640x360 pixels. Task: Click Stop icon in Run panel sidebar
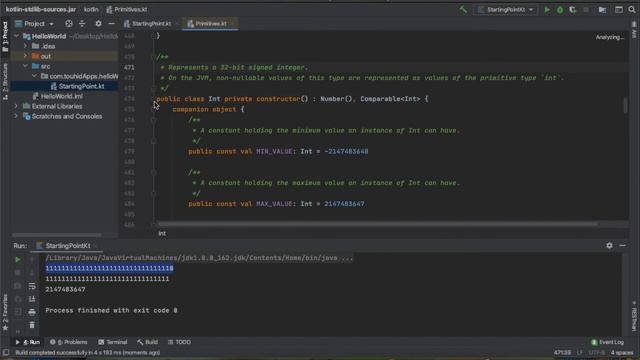(18, 273)
